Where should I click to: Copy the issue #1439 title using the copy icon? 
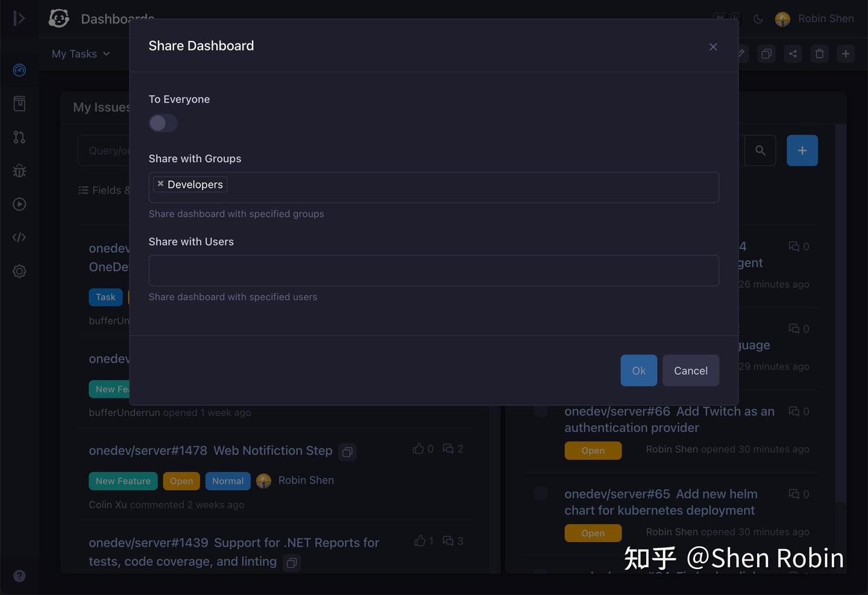pyautogui.click(x=292, y=562)
